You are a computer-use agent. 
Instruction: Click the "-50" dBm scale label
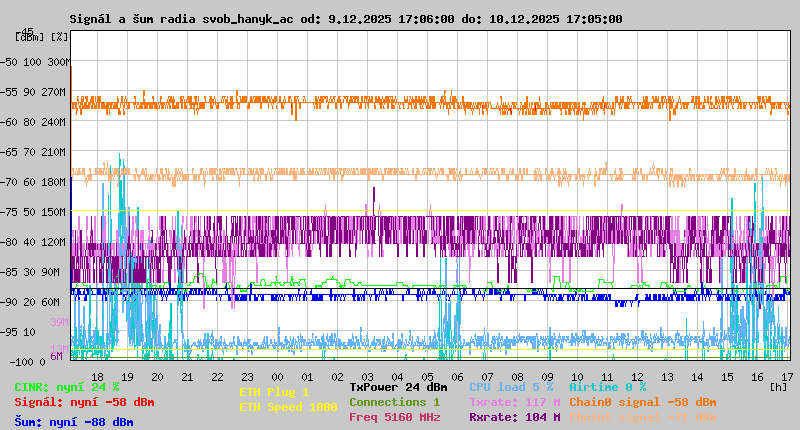pyautogui.click(x=8, y=62)
